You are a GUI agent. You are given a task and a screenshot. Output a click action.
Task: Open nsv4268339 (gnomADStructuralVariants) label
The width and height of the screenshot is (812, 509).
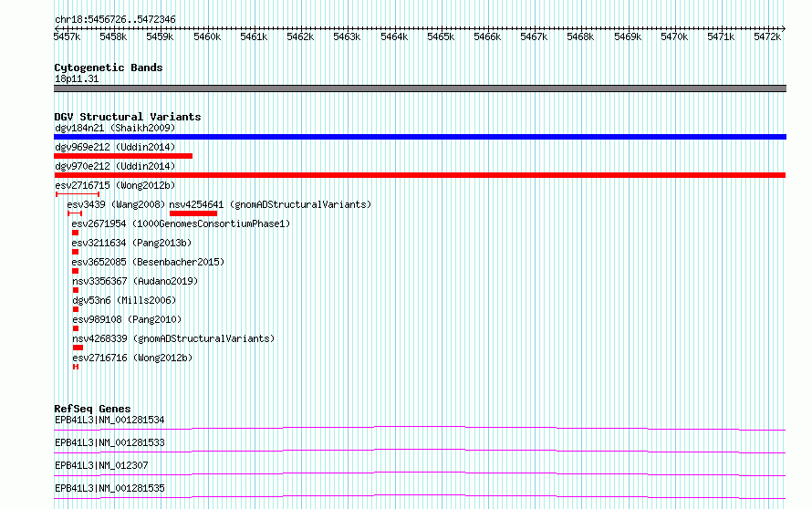click(173, 338)
